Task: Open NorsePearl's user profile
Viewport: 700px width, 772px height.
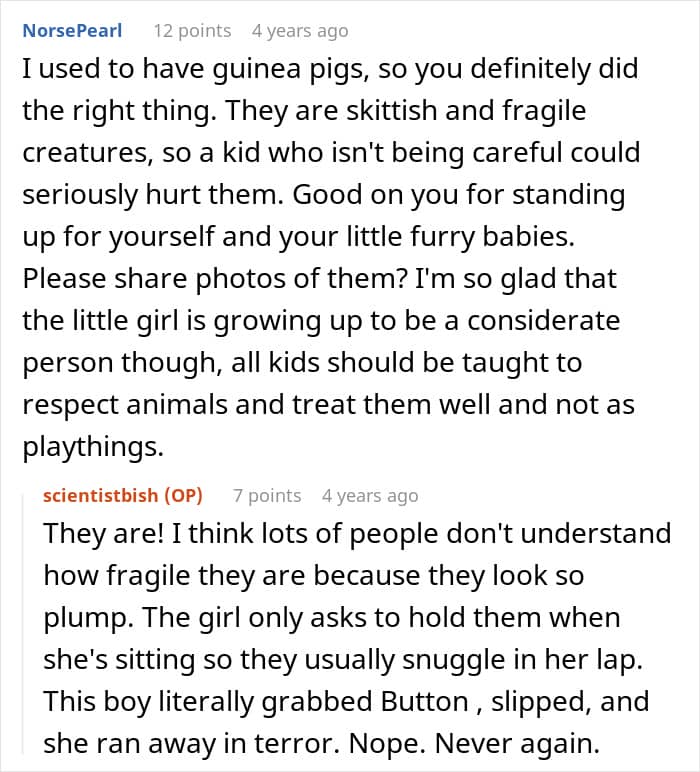Action: pos(72,31)
